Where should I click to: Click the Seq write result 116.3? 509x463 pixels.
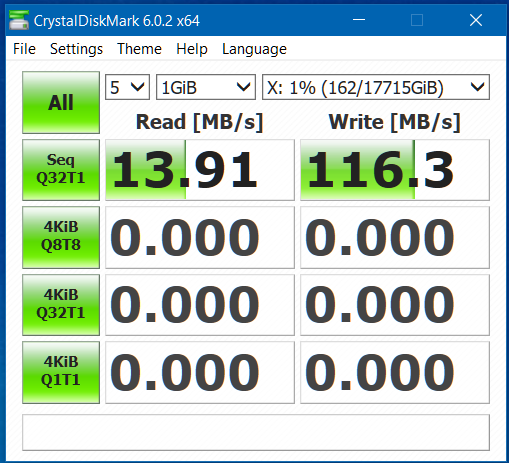coord(395,170)
